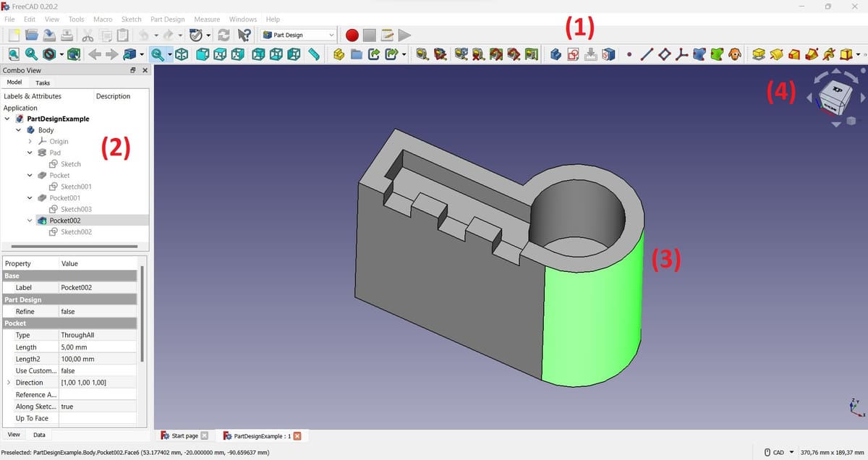Click the Measure distance ruler icon
Viewport: 868px width, 460px height.
point(313,54)
